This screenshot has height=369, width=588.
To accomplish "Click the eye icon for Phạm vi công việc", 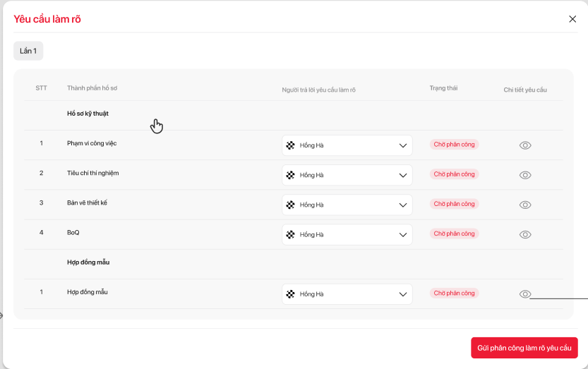I will pos(525,145).
